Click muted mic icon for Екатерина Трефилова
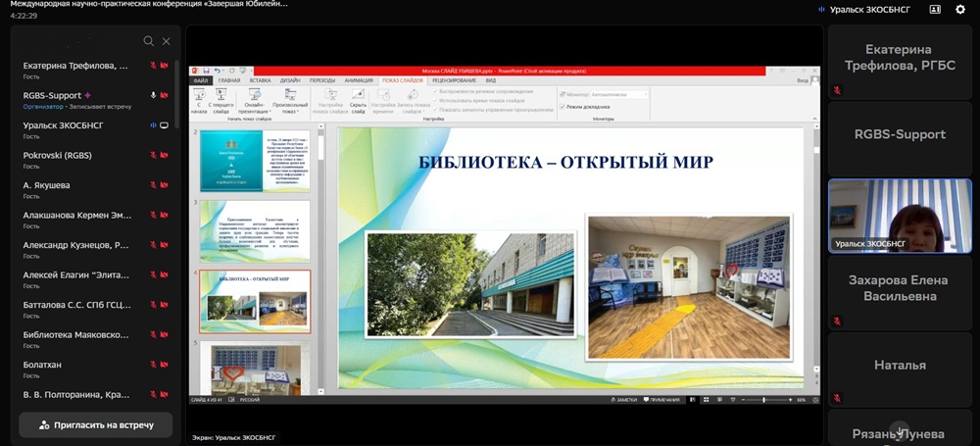Image resolution: width=980 pixels, height=446 pixels. 153,66
